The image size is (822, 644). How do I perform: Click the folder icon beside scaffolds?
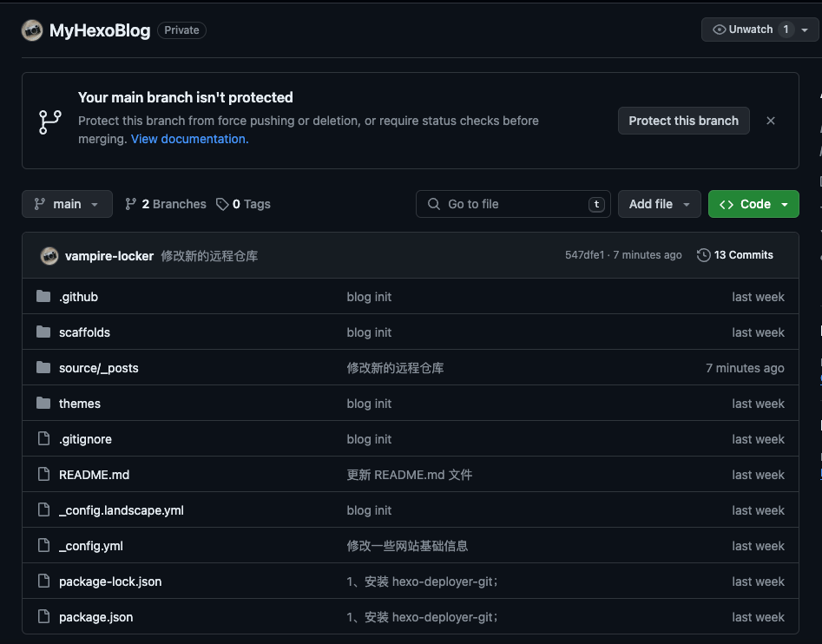pos(43,332)
